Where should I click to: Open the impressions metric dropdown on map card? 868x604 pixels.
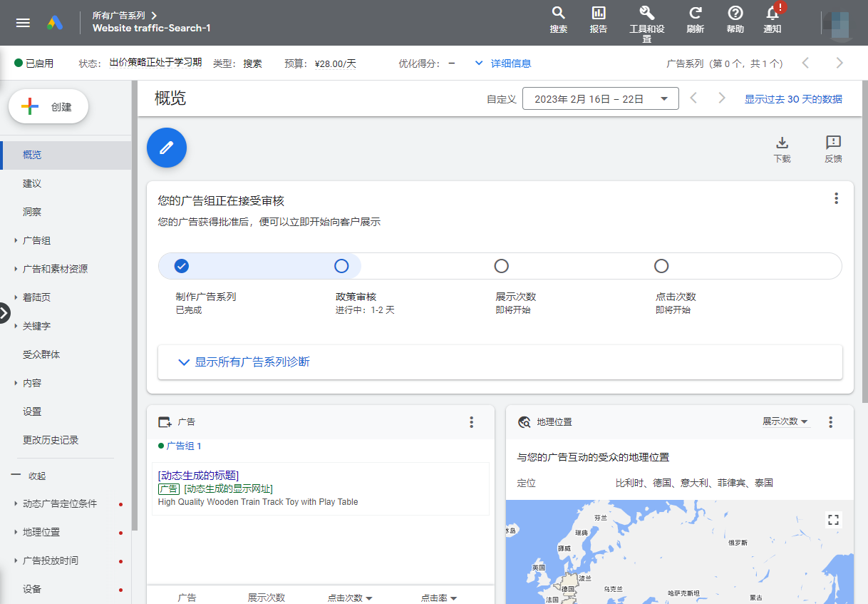785,421
